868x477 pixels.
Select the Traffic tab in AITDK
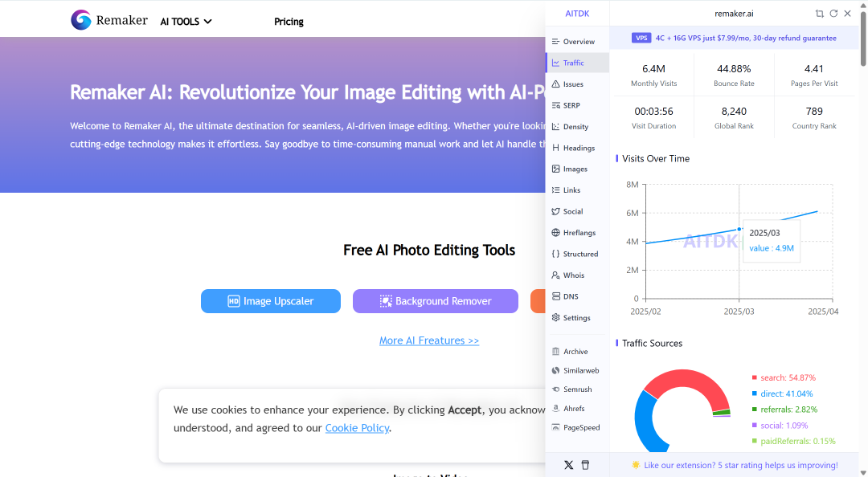coord(577,63)
